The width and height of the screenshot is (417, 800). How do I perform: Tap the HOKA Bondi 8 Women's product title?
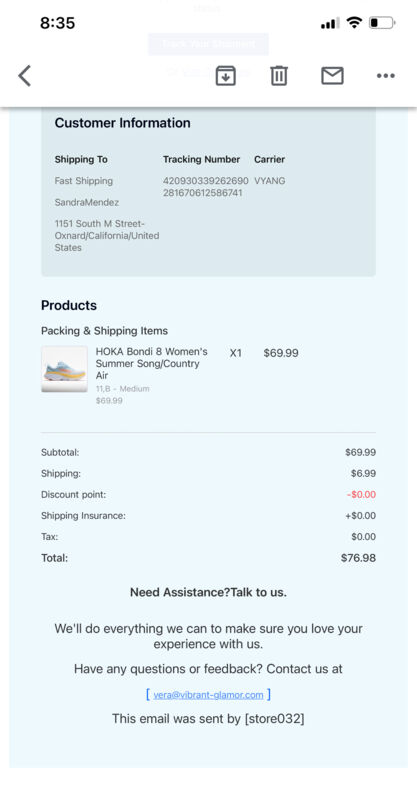click(x=152, y=363)
